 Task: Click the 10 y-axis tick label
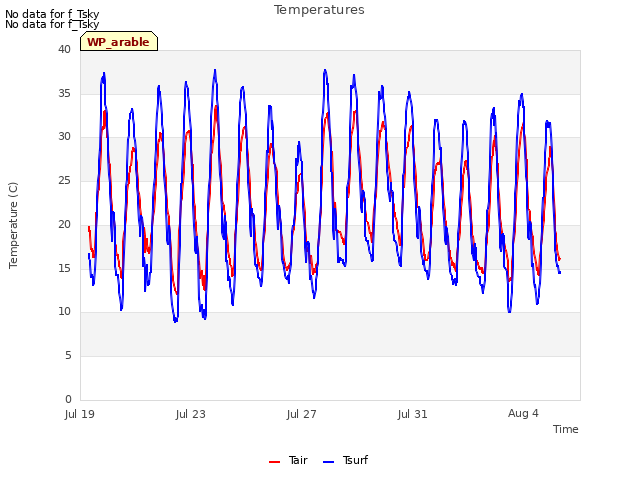64,312
